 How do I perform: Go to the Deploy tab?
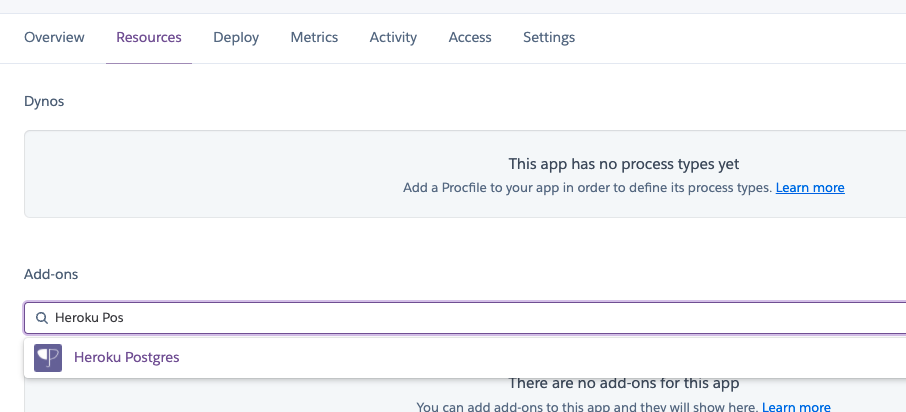236,37
